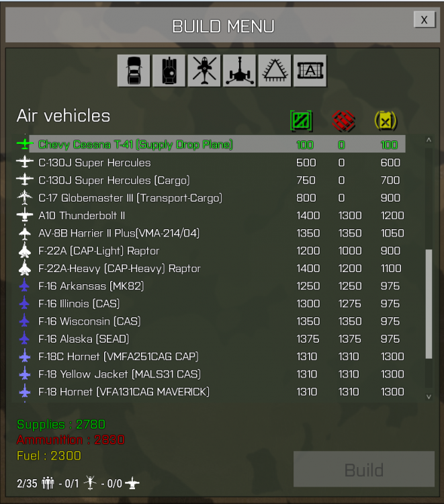The image size is (444, 504).
Task: Close the Build Menu with X
Action: (425, 20)
